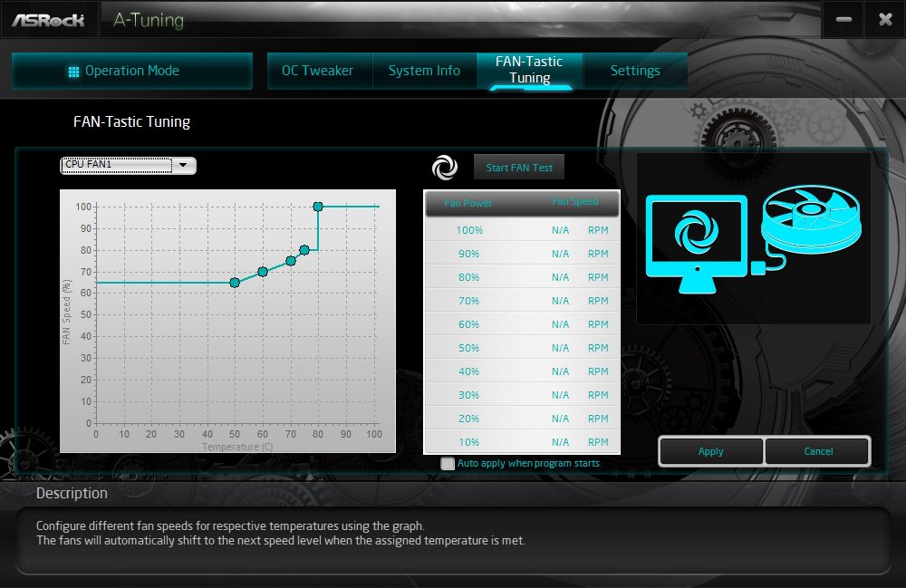Minimize the A-Tuning window
The image size is (906, 588).
pos(843,20)
